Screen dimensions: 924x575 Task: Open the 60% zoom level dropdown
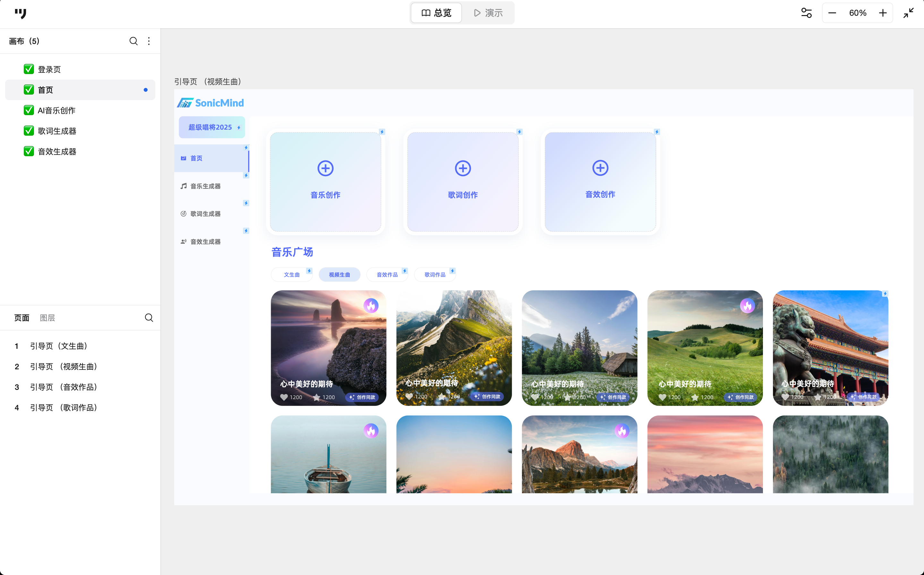pos(858,13)
